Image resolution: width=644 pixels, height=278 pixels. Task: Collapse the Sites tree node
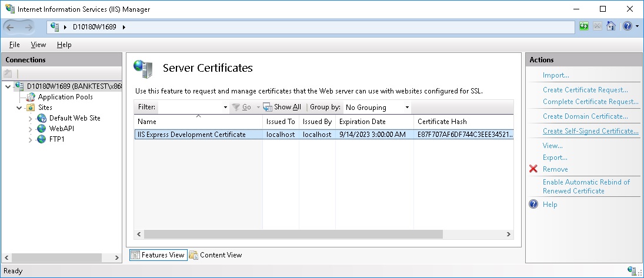pos(19,108)
